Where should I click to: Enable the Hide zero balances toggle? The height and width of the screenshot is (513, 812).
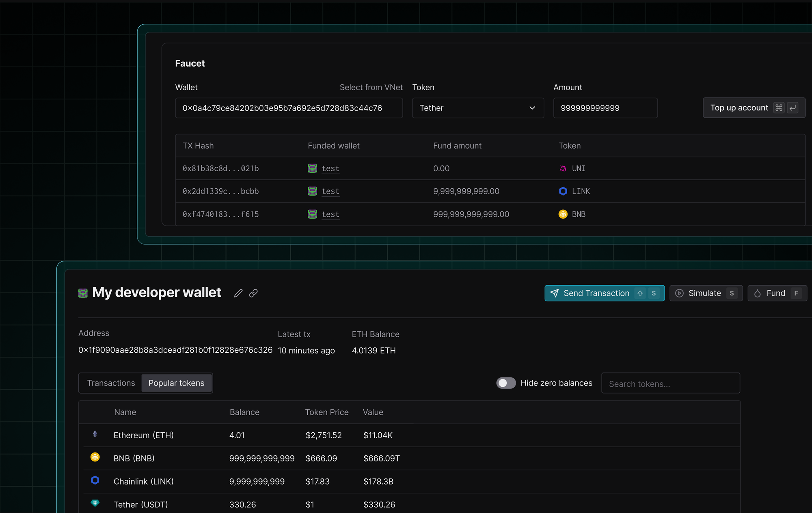point(505,383)
